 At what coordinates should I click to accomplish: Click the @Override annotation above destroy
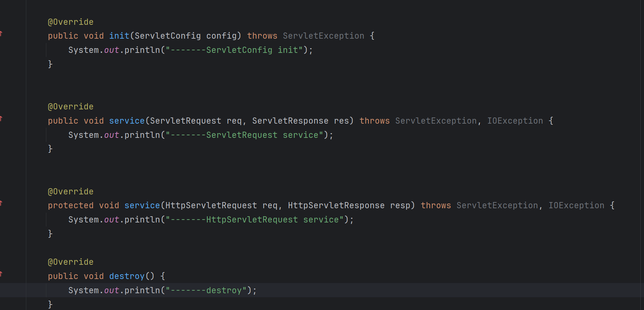click(x=71, y=262)
